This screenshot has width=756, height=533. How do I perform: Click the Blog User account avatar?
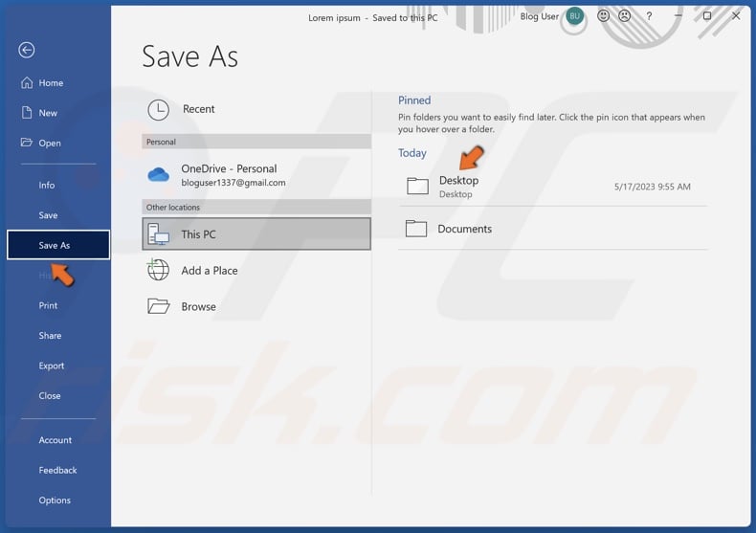(x=574, y=16)
